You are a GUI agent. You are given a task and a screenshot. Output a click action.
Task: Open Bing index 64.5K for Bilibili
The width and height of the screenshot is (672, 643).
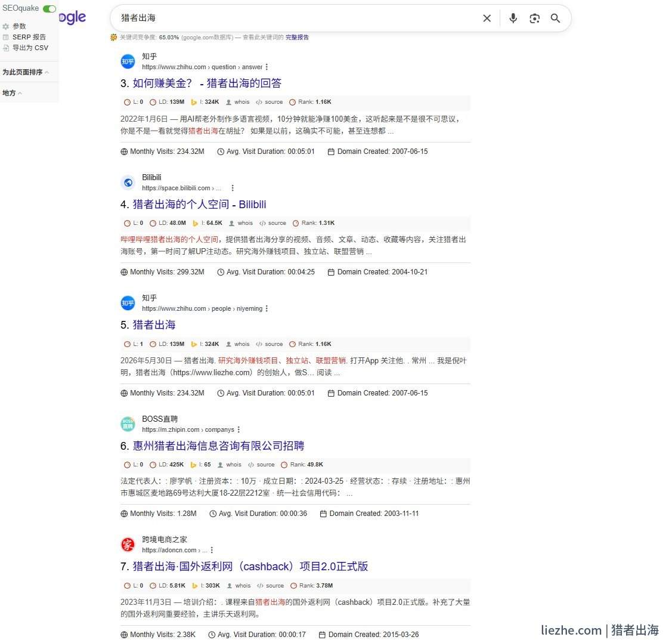coord(208,223)
